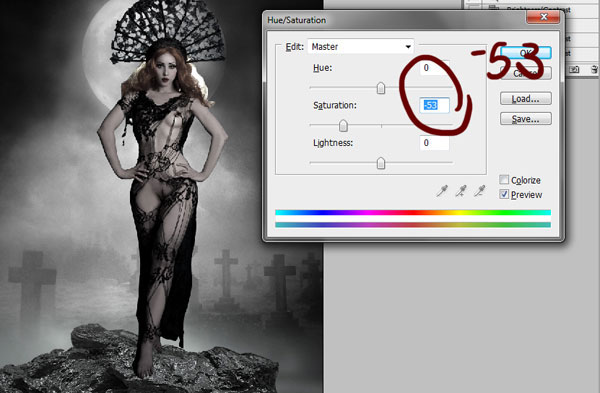Click the Lightness: label

point(333,143)
